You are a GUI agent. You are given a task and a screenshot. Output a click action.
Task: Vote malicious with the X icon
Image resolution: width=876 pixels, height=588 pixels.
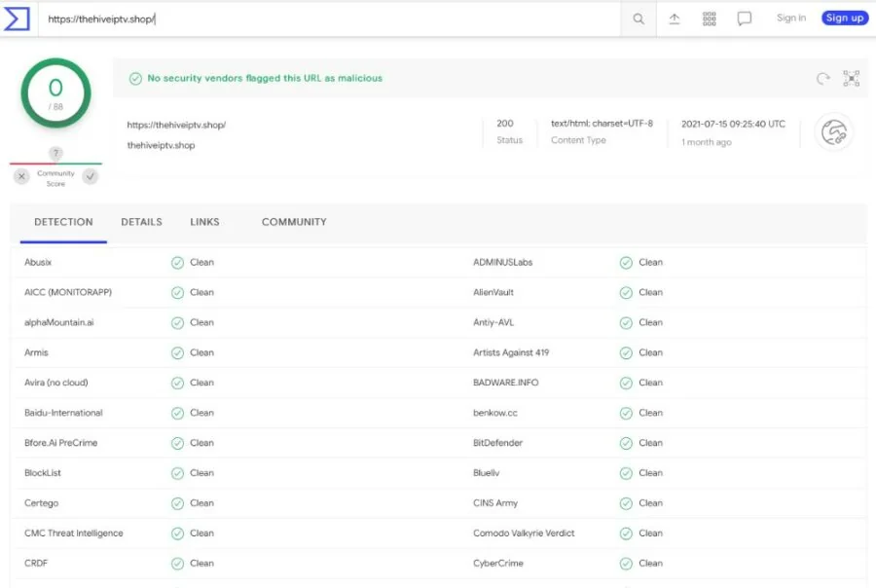[x=21, y=176]
